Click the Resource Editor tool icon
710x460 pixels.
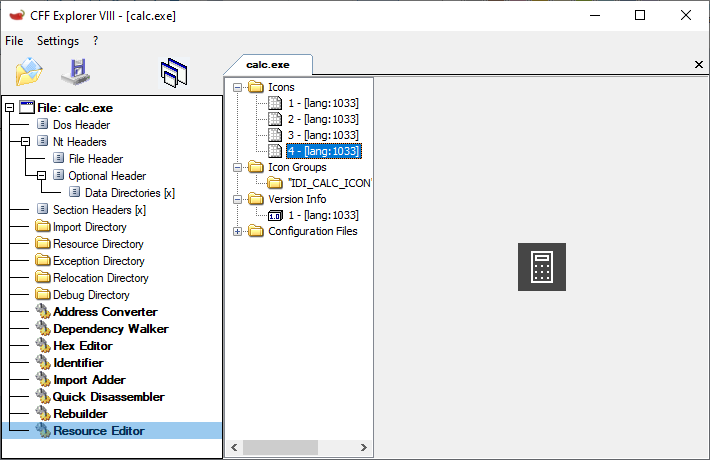(43, 430)
